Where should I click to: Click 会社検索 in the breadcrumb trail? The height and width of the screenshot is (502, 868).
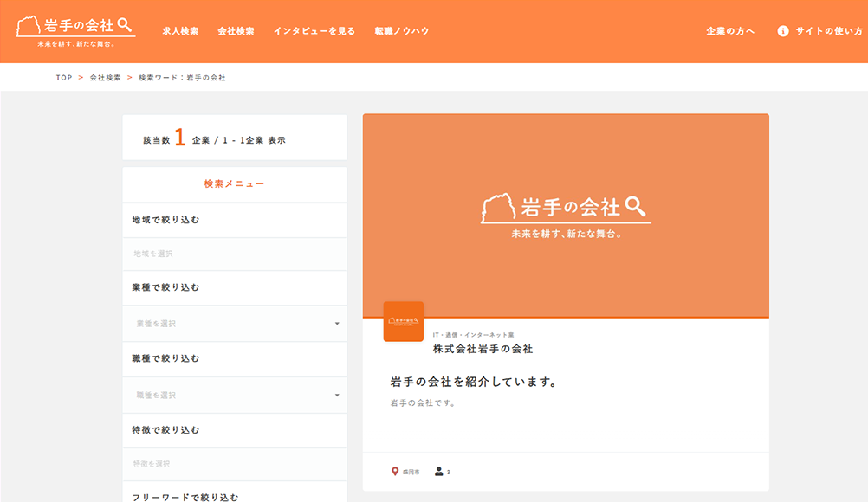[106, 78]
